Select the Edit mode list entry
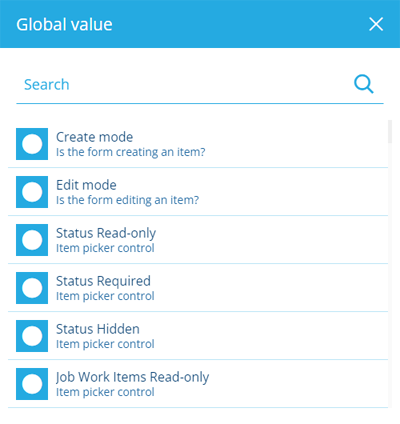This screenshot has width=400, height=424. [x=198, y=192]
